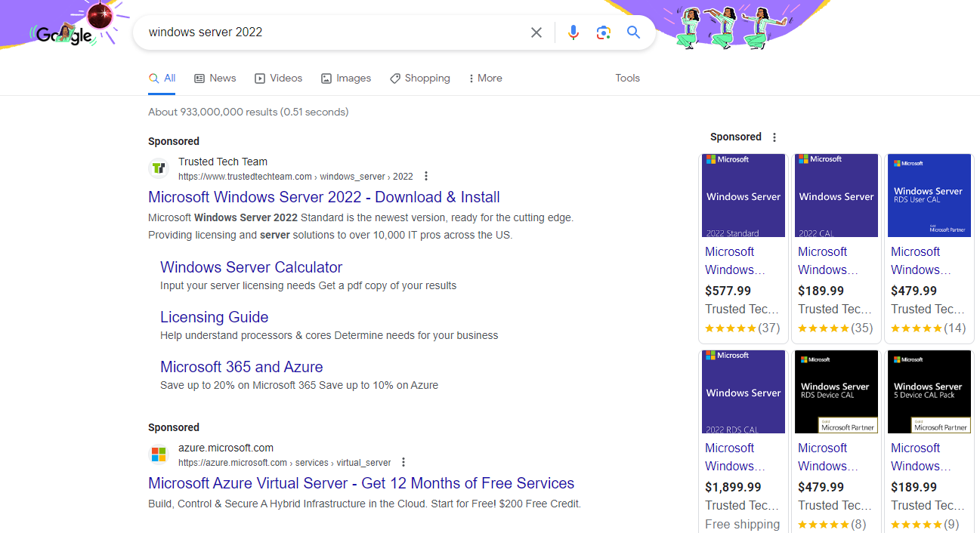Open three-dot menu beside azure.microsoft.com URL
Image resolution: width=980 pixels, height=533 pixels.
(403, 463)
